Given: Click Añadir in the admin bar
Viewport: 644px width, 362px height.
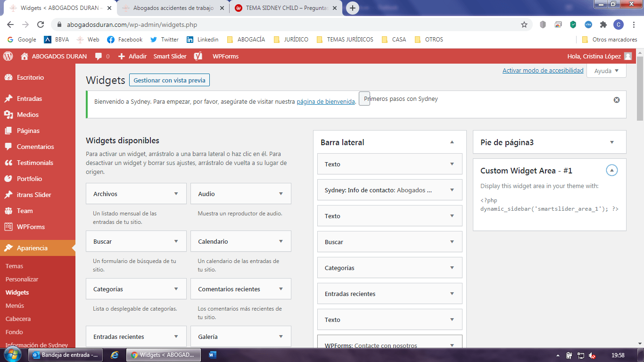Looking at the screenshot, I should pyautogui.click(x=132, y=56).
